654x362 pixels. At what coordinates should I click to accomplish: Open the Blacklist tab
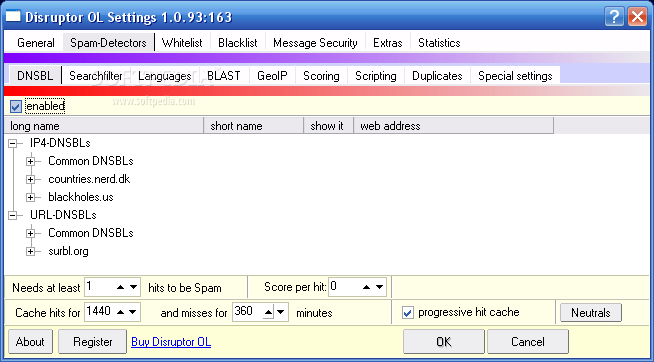coord(238,43)
